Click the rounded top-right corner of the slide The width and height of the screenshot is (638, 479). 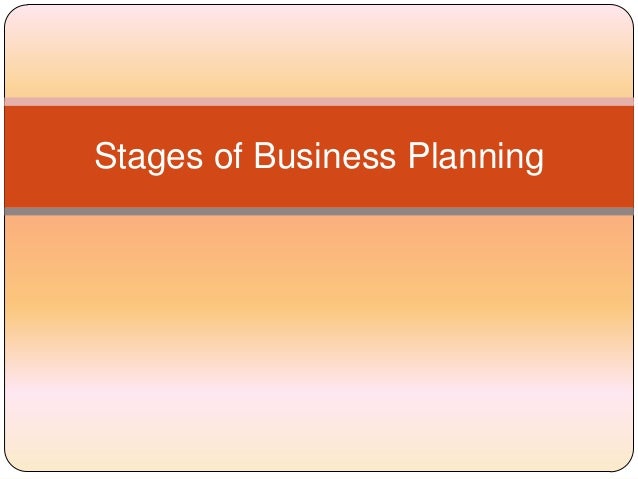627,12
